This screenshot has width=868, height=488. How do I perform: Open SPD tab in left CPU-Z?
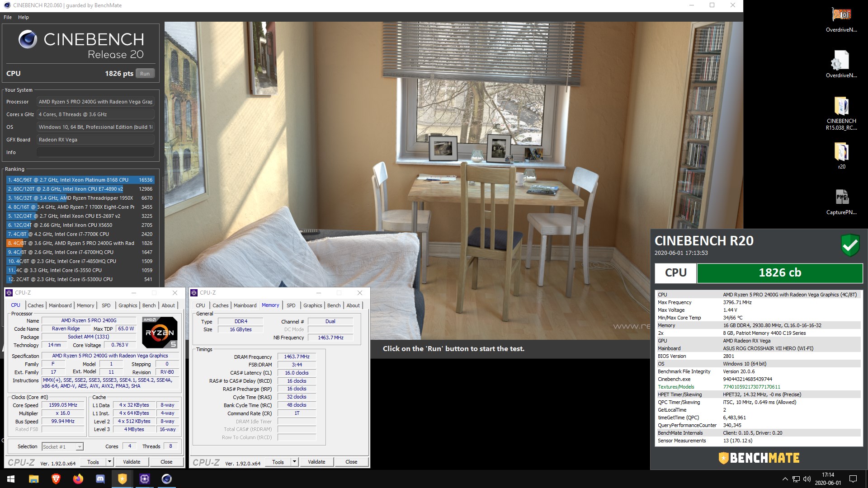[x=106, y=305]
